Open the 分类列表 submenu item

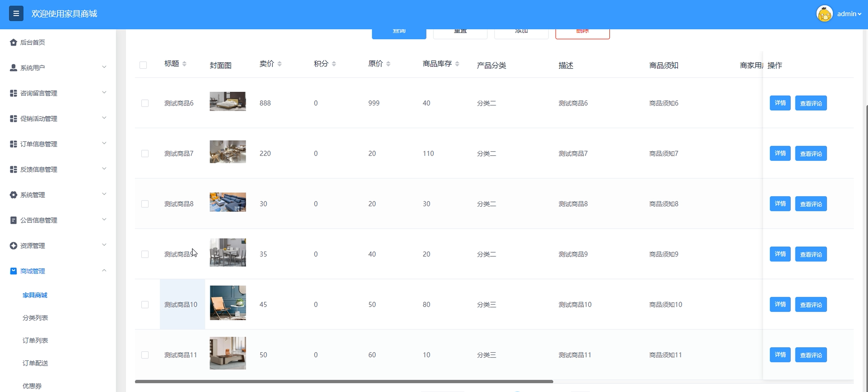click(x=35, y=317)
